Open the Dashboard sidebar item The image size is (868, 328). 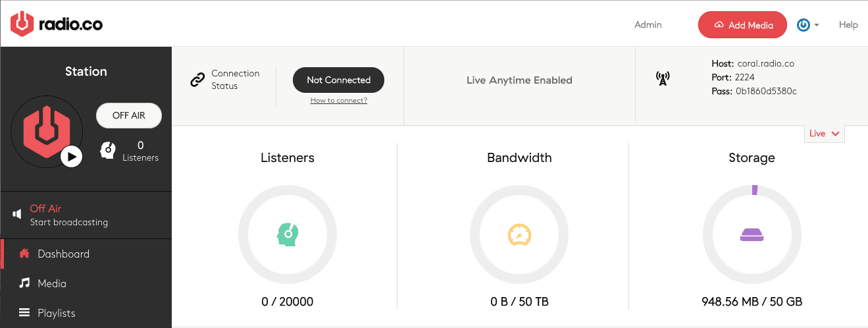click(x=63, y=254)
